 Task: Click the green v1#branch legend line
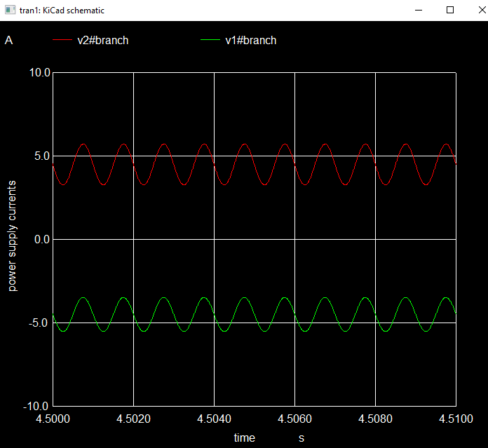tap(210, 40)
